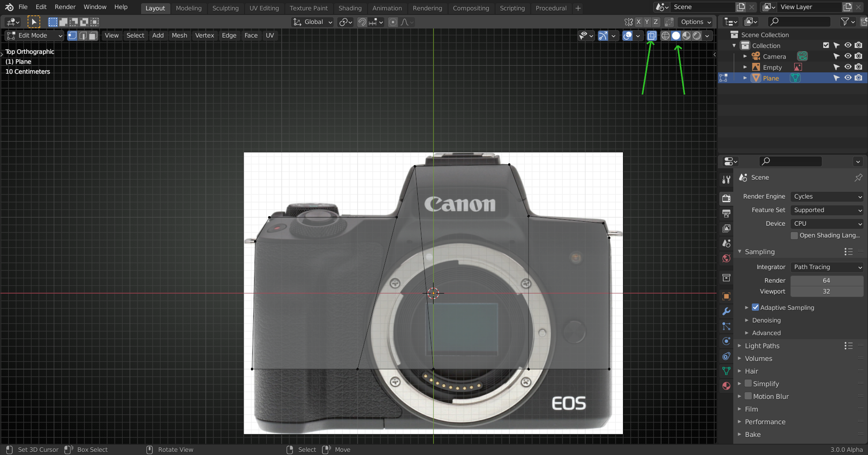Hide the Plane object in viewport
The height and width of the screenshot is (455, 868).
tap(848, 78)
